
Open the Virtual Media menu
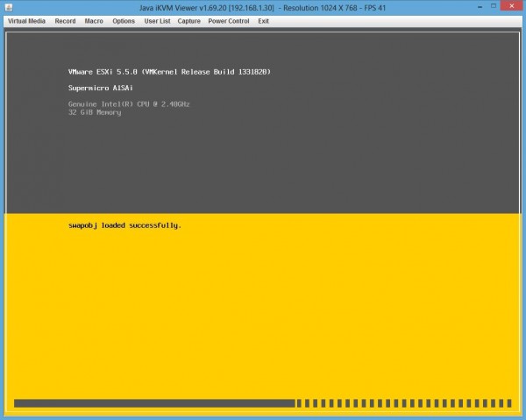pos(26,21)
